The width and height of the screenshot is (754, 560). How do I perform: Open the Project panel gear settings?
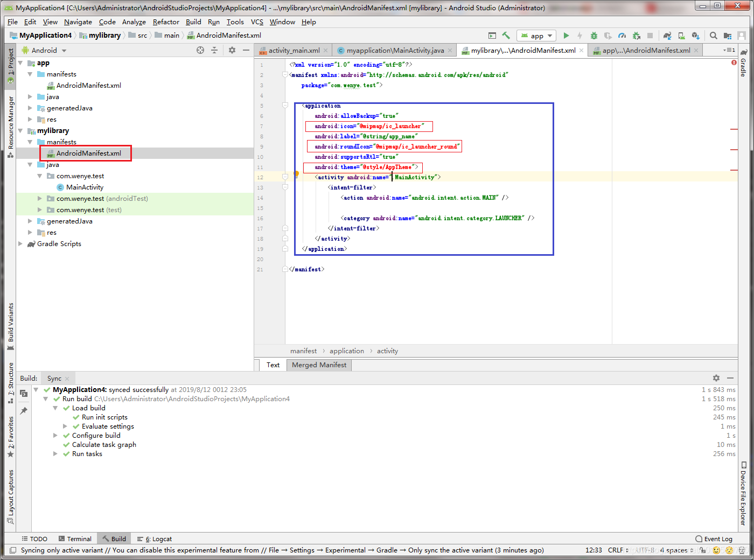[x=232, y=50]
